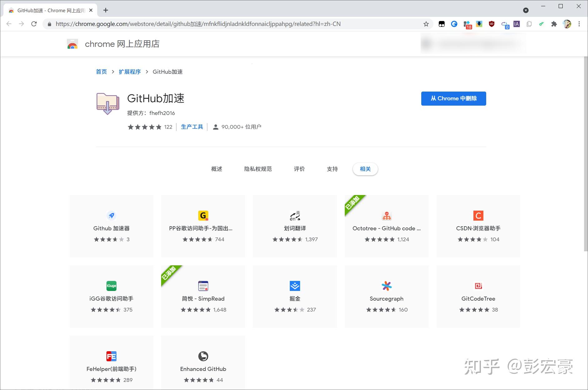Click the GitCodeTree red icon

pyautogui.click(x=478, y=286)
